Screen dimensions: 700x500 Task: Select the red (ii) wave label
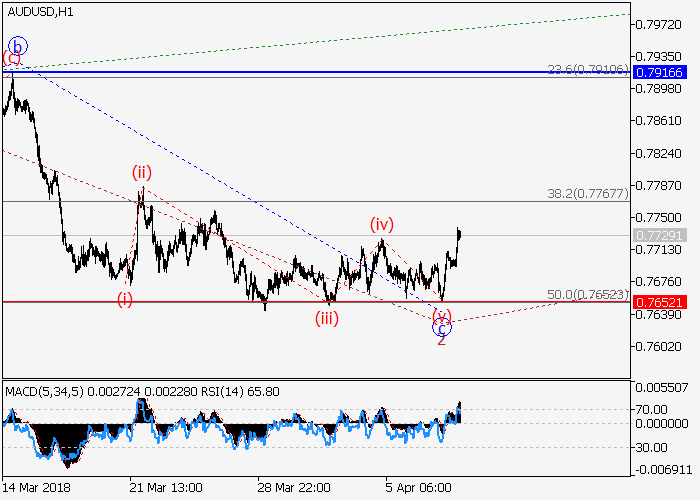click(142, 172)
